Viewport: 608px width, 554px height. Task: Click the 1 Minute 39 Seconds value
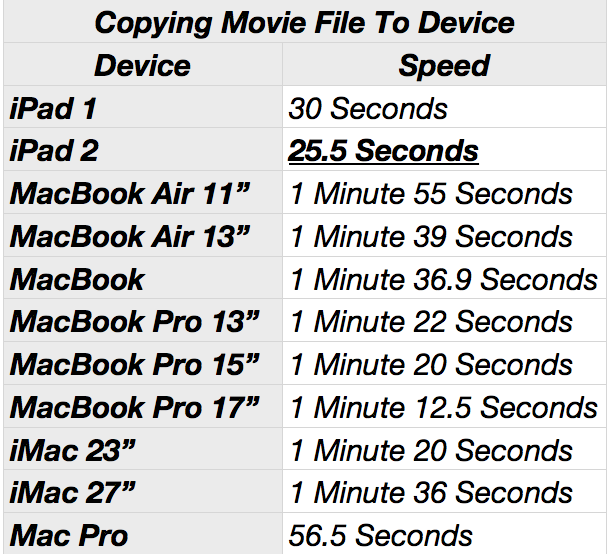(x=432, y=237)
